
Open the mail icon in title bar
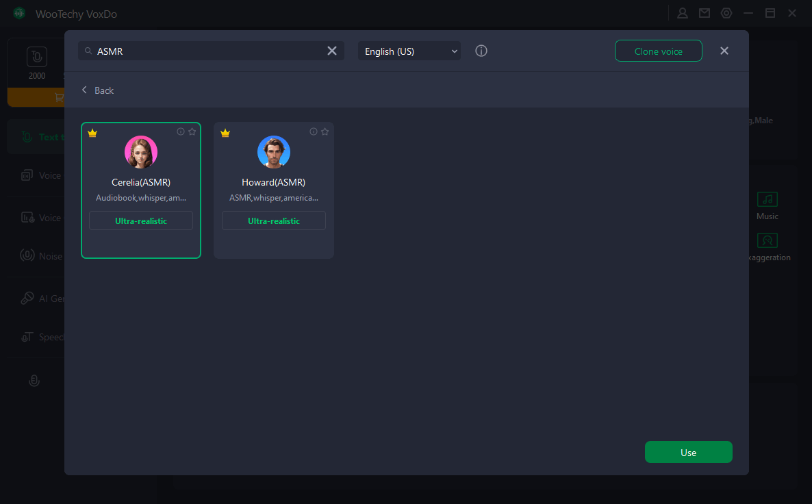point(705,14)
